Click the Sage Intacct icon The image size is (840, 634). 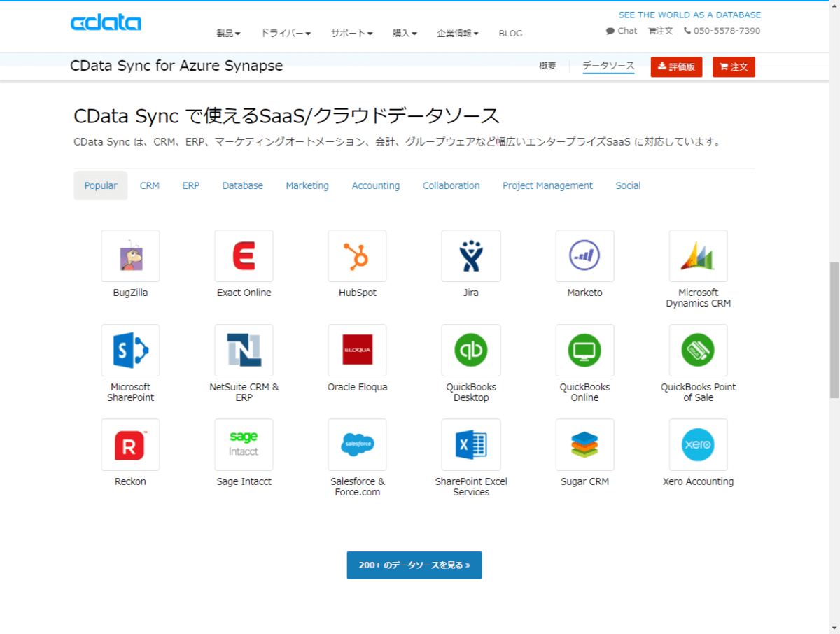244,445
